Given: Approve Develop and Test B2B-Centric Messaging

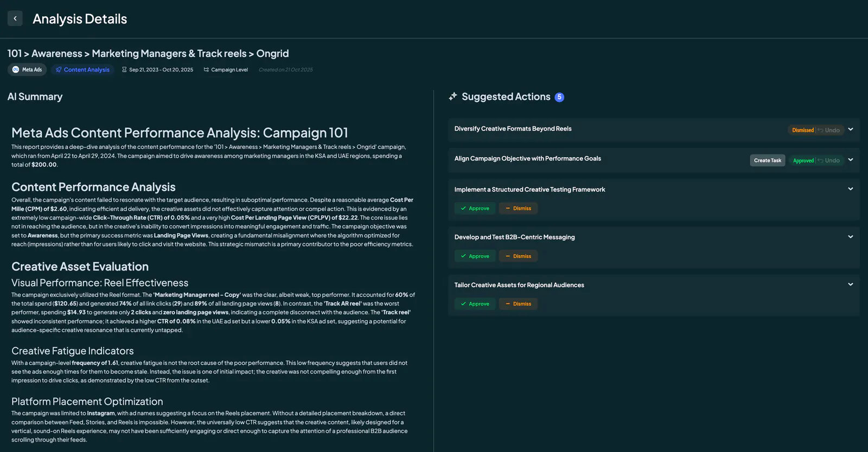Looking at the screenshot, I should (x=475, y=256).
